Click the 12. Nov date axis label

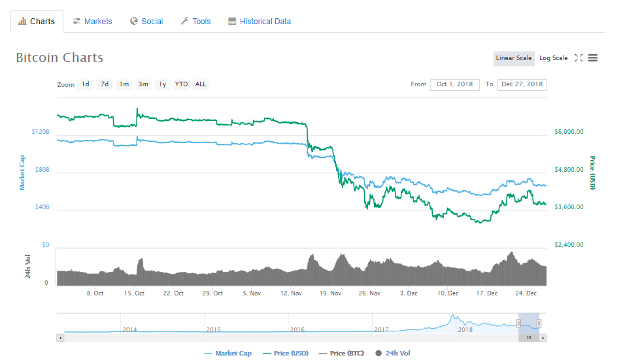291,293
